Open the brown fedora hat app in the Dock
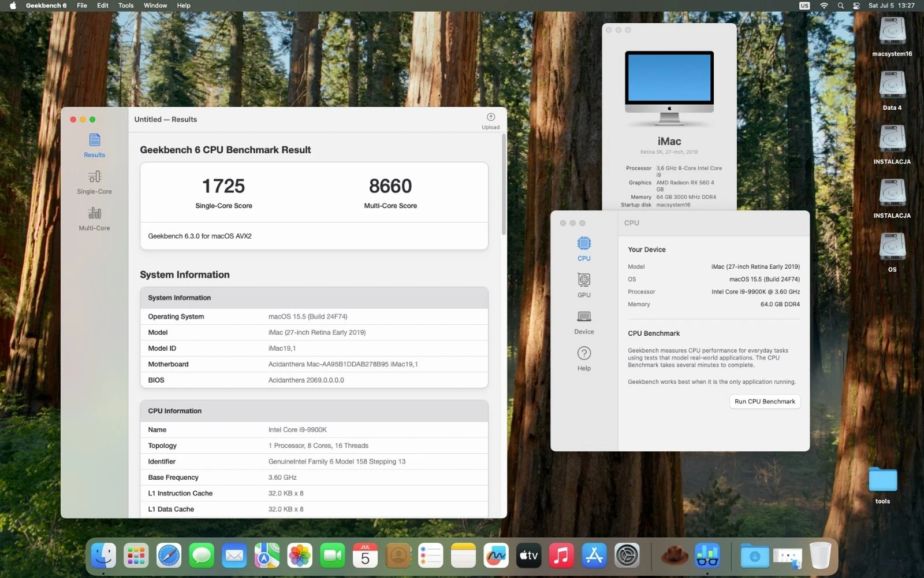 coord(675,556)
